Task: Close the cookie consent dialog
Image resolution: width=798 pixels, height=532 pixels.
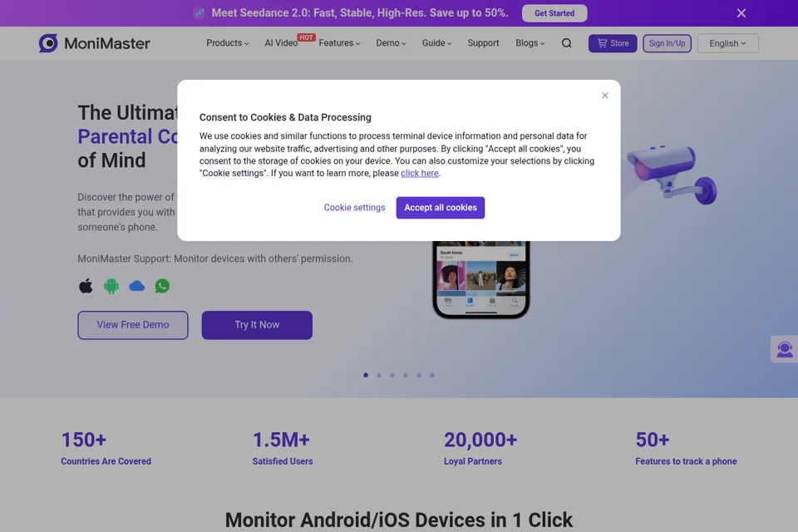Action: [x=604, y=96]
